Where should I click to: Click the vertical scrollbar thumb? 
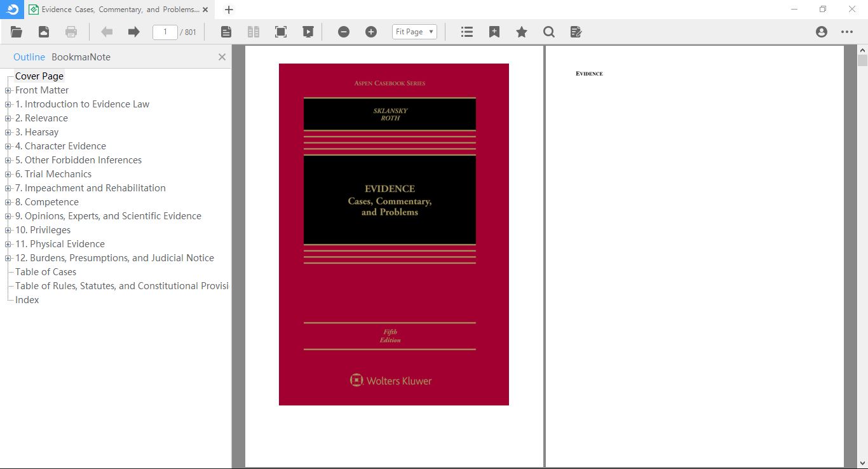pos(862,61)
